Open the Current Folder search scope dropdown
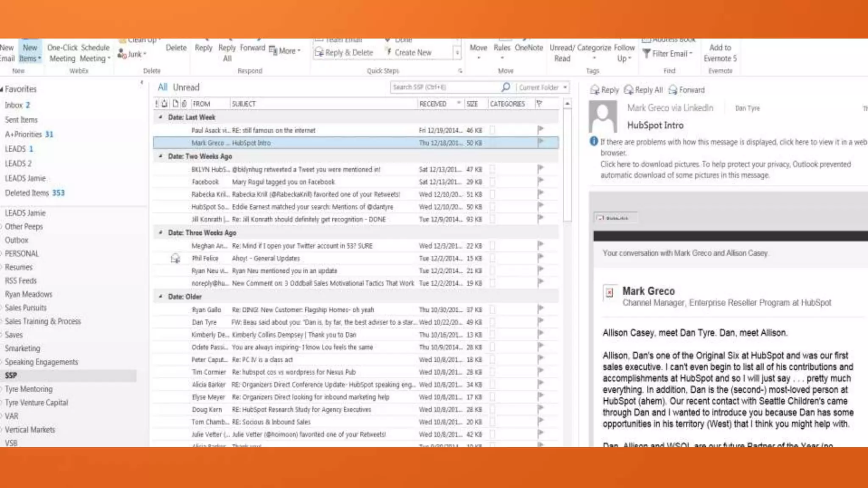This screenshot has height=488, width=868. [565, 87]
